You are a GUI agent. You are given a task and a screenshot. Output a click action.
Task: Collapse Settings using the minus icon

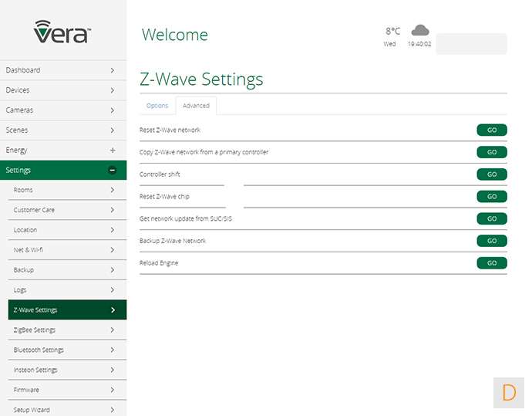pyautogui.click(x=113, y=170)
